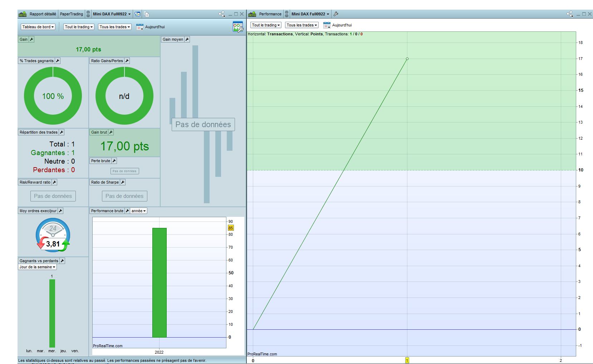Screen dimensions: 593x364
Task: Click the Perdantes : 0 line
Action: (x=54, y=170)
